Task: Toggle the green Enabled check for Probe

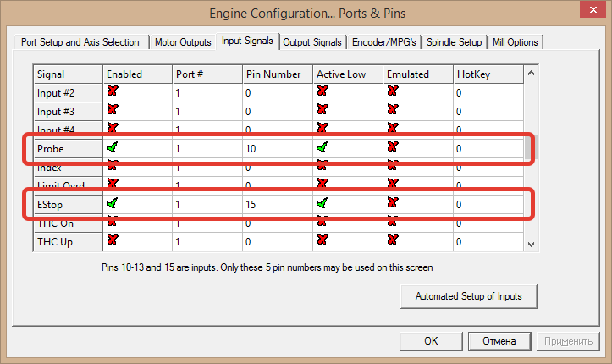Action: coord(113,148)
